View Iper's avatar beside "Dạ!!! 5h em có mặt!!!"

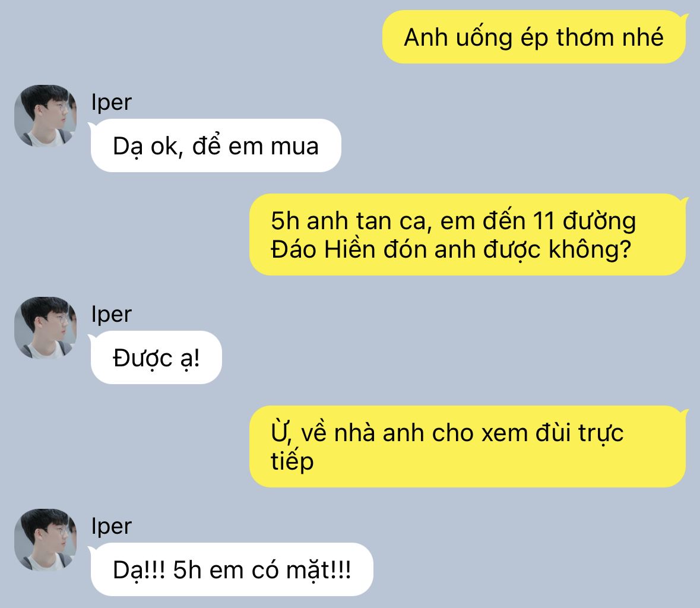point(45,540)
